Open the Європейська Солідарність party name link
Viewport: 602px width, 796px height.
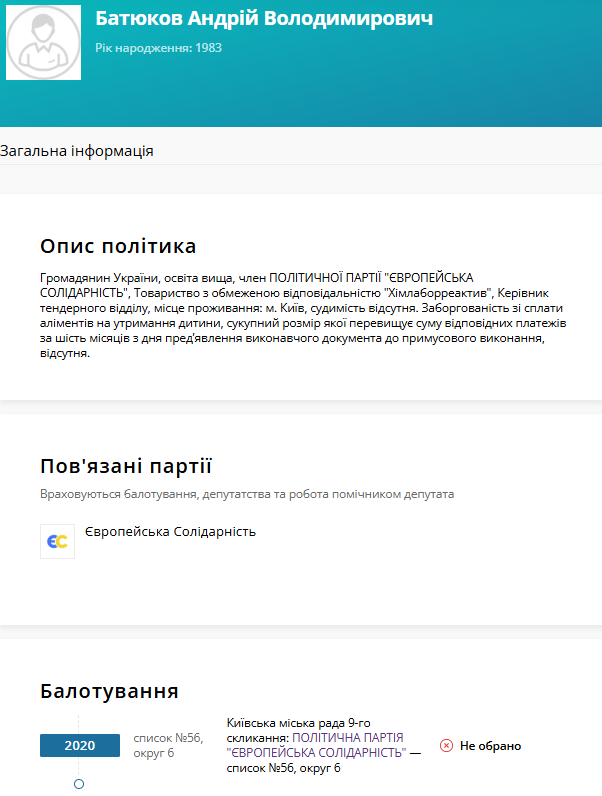170,531
